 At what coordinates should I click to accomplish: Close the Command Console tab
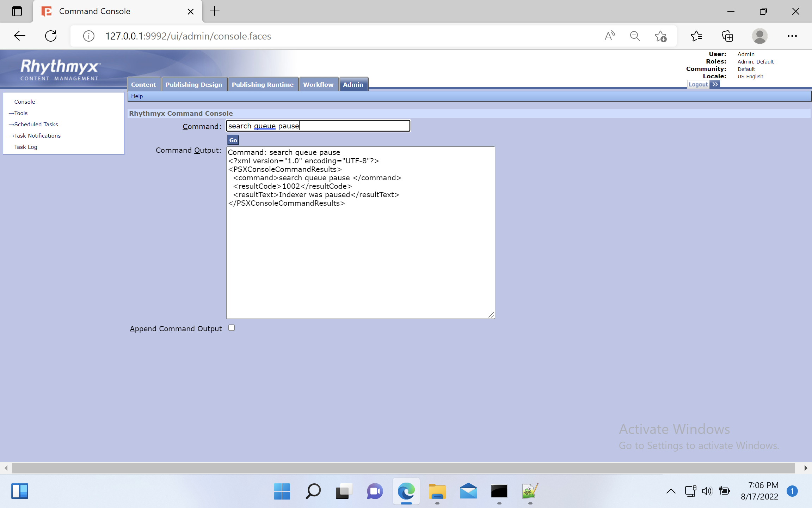coord(191,12)
